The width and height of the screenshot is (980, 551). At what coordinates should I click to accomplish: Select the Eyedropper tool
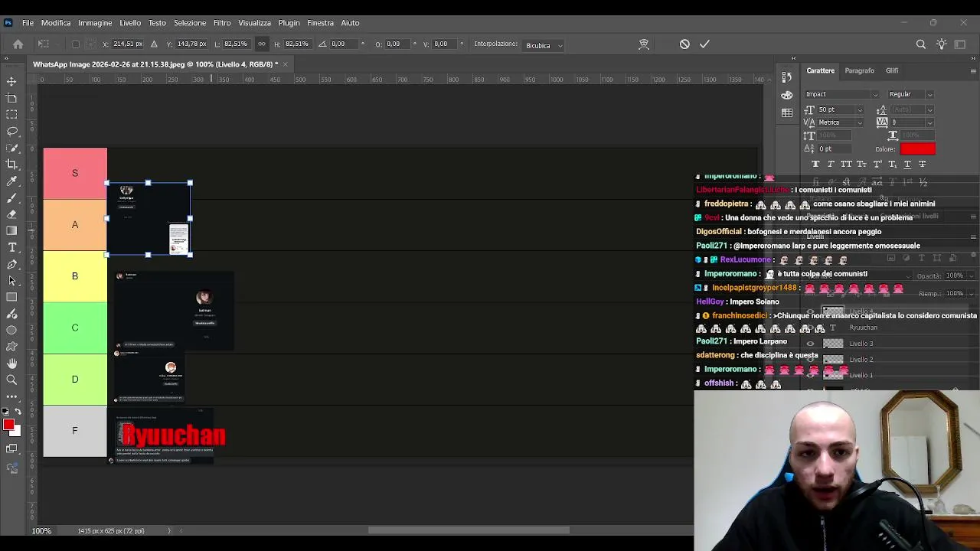[x=11, y=181]
